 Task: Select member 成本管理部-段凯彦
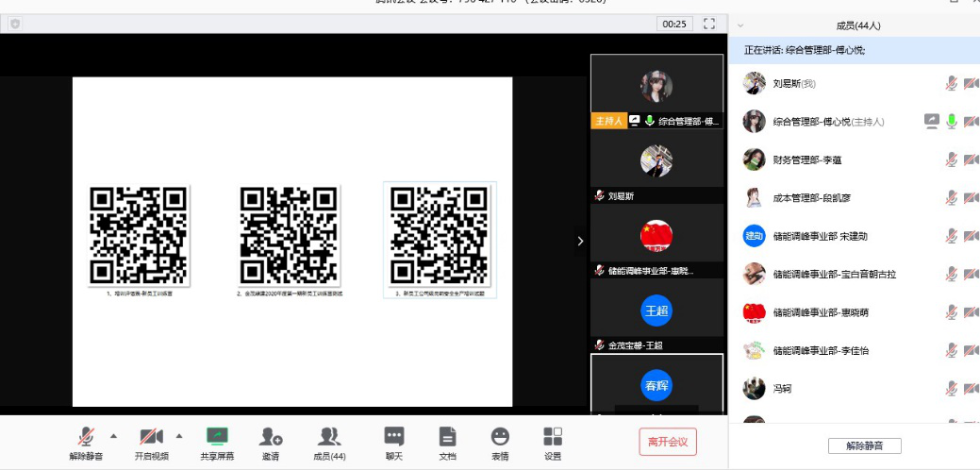[x=854, y=197]
